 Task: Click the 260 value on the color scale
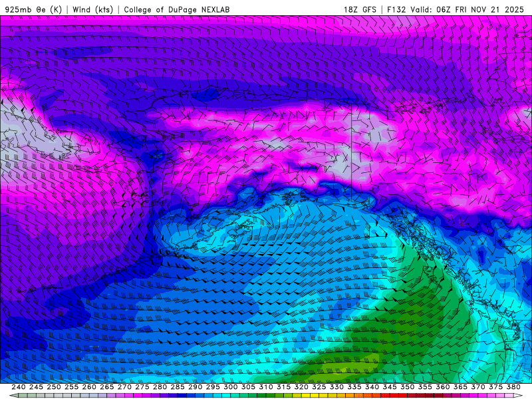pyautogui.click(x=89, y=387)
